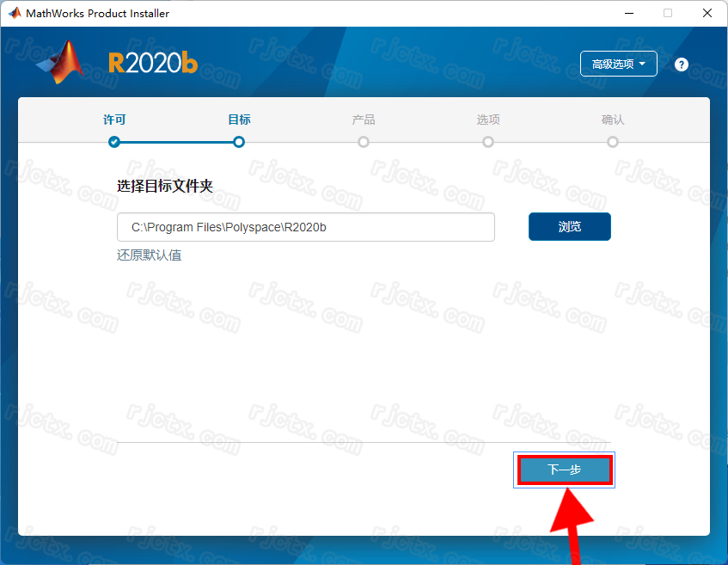Viewport: 728px width, 565px height.
Task: Click the completed 许可 checkmark circle
Action: tap(114, 142)
